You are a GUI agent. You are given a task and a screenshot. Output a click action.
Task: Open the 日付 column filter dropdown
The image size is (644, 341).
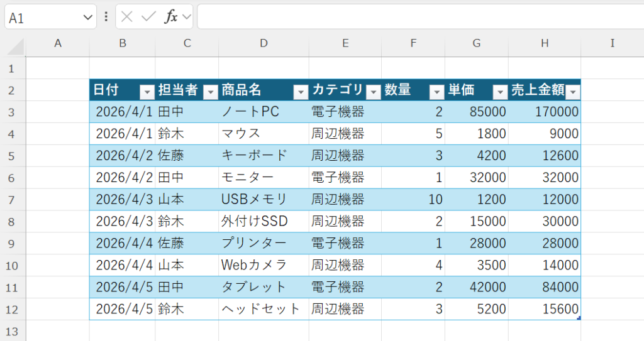[x=147, y=92]
